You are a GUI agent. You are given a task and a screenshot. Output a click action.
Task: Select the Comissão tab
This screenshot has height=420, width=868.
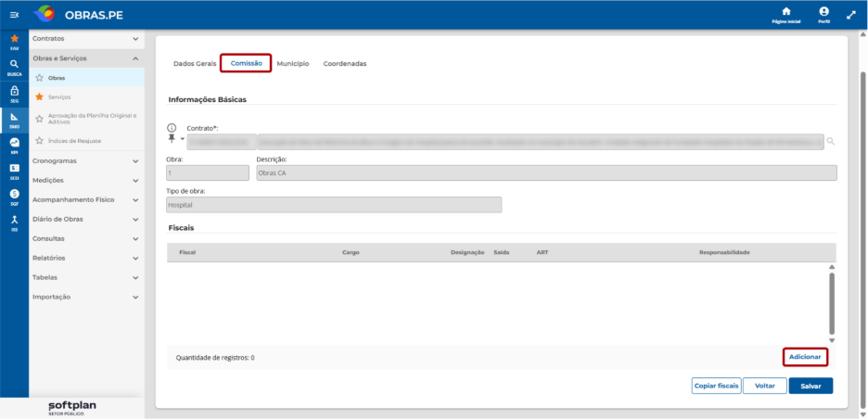pyautogui.click(x=247, y=64)
